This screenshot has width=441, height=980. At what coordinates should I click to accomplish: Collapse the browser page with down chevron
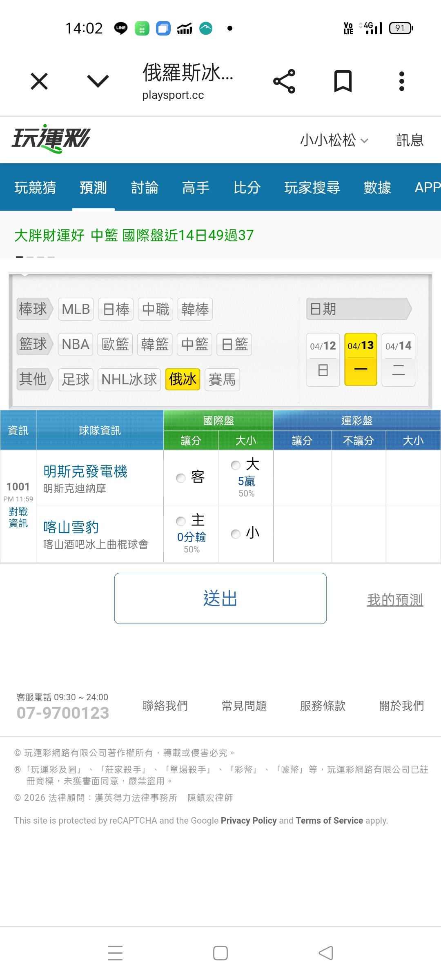[x=98, y=81]
